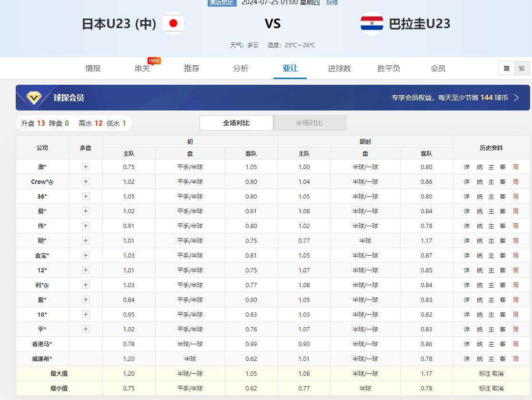Expand the plus button in 36* row

click(86, 196)
